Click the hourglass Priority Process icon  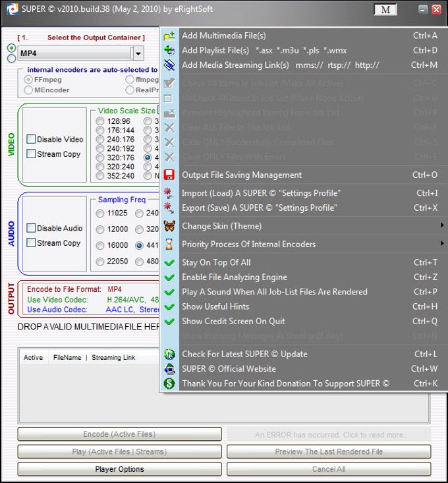point(169,244)
